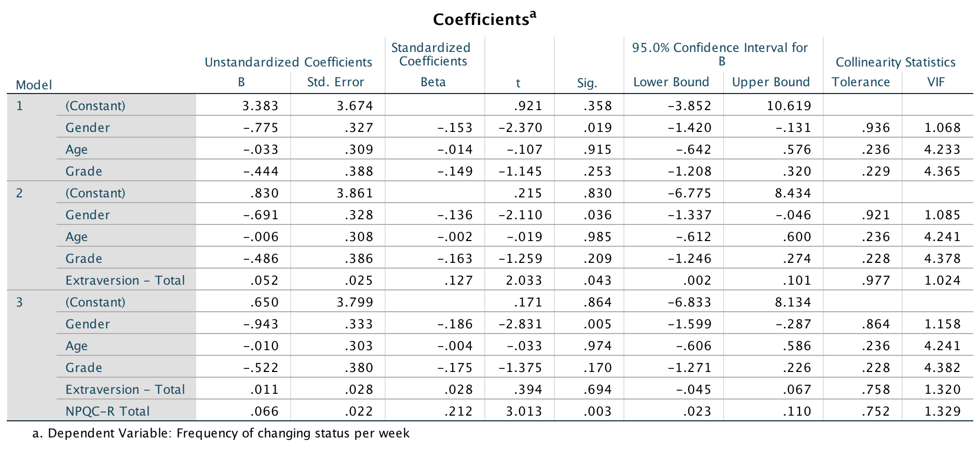Click the Sig. column label
Image resolution: width=980 pixels, height=452 pixels.
[587, 83]
